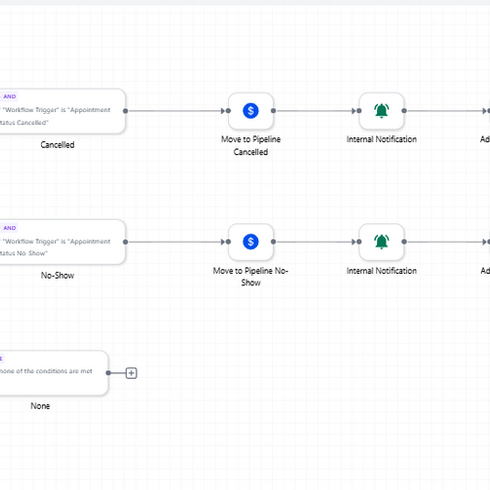This screenshot has height=490, width=490.
Task: Click the AND tag on the Cancelled condition
Action: tap(10, 97)
